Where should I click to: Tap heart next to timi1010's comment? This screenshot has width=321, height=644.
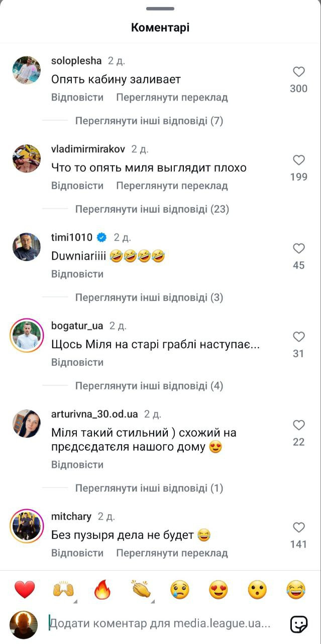coord(299,249)
